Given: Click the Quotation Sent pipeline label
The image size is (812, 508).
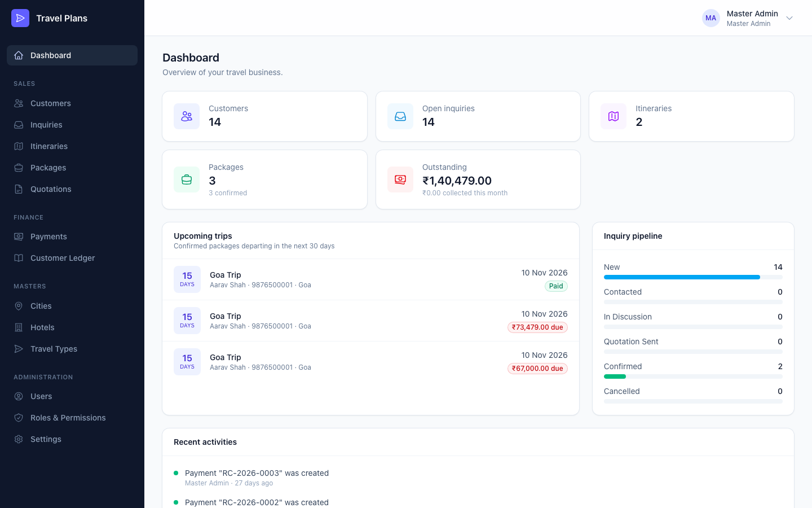Looking at the screenshot, I should 631,341.
